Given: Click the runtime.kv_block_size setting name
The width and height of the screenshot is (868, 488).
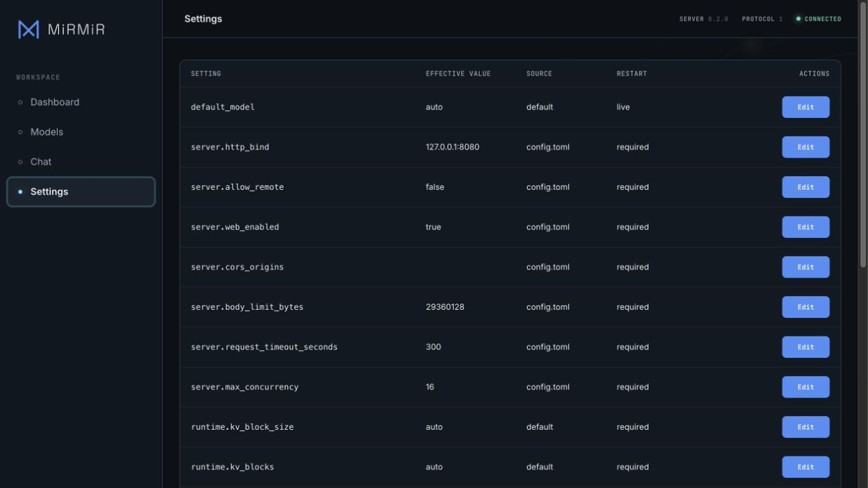Looking at the screenshot, I should pyautogui.click(x=242, y=427).
